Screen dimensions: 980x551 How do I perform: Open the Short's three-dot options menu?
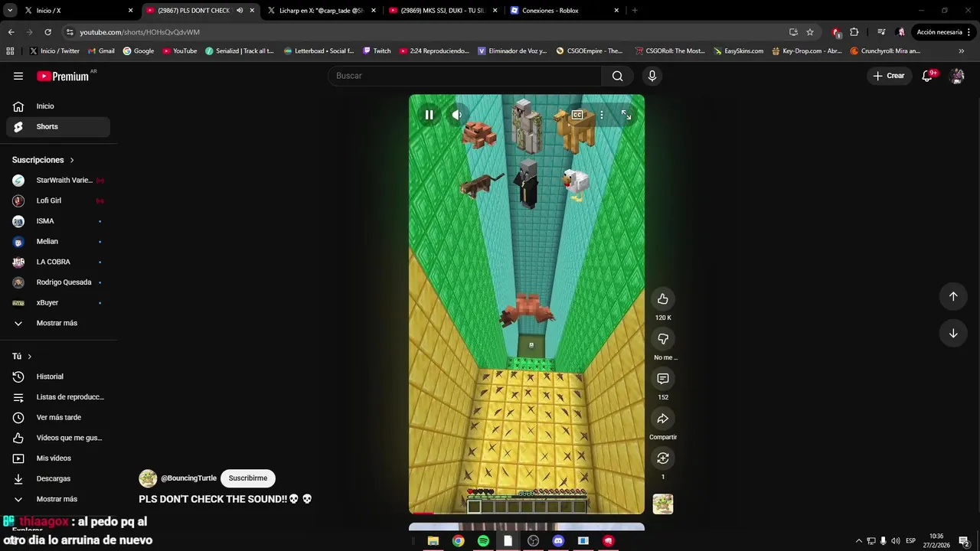(602, 115)
